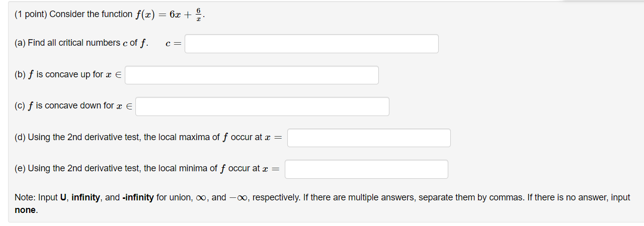The width and height of the screenshot is (644, 226).
Task: Click the critical numbers c answer field
Action: click(x=311, y=44)
